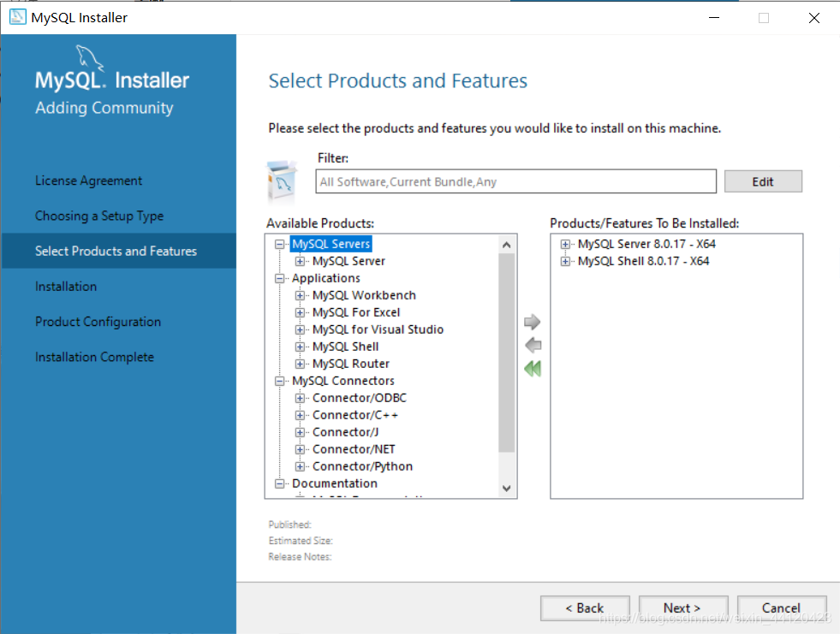Image resolution: width=840 pixels, height=634 pixels.
Task: Expand the MySQL for Visual Studio node
Action: click(x=300, y=330)
